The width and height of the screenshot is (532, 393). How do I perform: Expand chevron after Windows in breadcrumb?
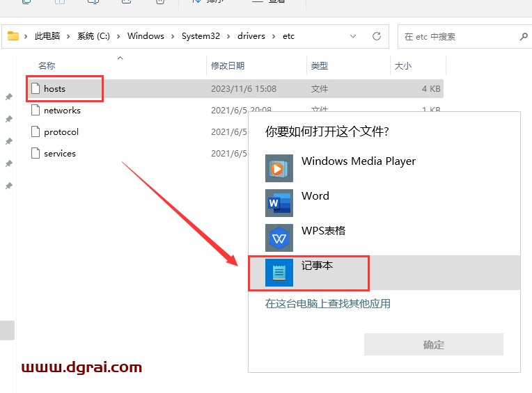[x=173, y=36]
